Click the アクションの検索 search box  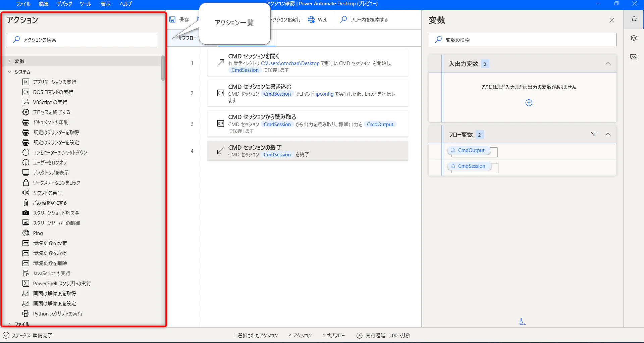[x=83, y=40]
